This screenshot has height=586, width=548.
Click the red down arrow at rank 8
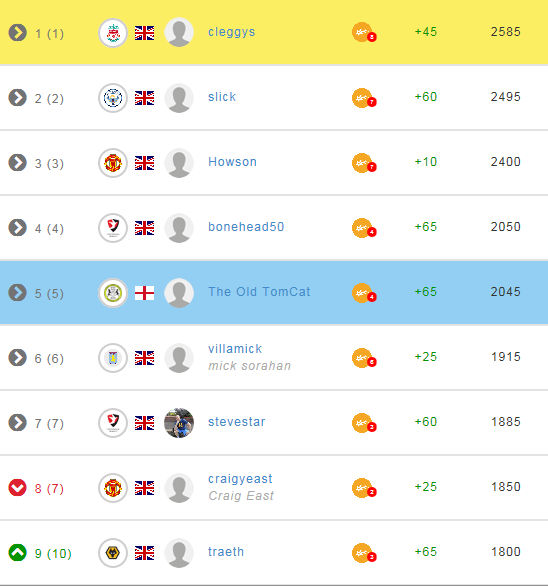click(x=18, y=488)
